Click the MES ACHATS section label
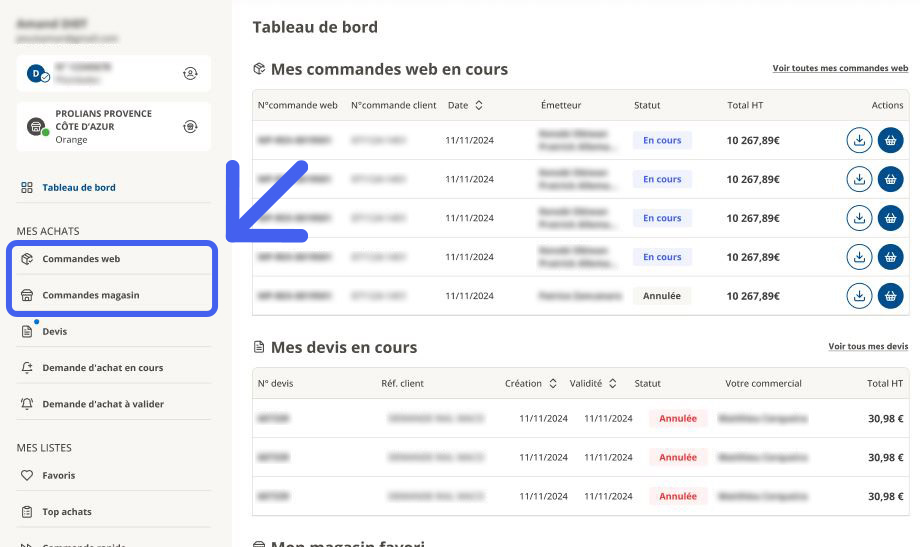This screenshot has height=547, width=920. (48, 231)
